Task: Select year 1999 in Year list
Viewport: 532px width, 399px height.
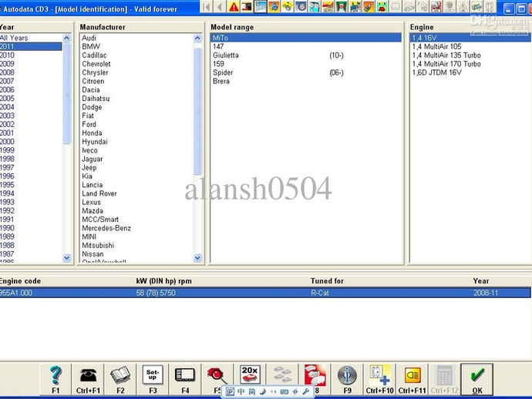Action: click(31, 150)
